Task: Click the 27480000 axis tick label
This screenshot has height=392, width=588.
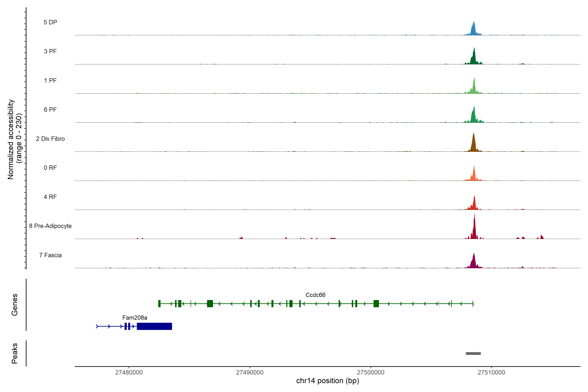Action: point(129,372)
